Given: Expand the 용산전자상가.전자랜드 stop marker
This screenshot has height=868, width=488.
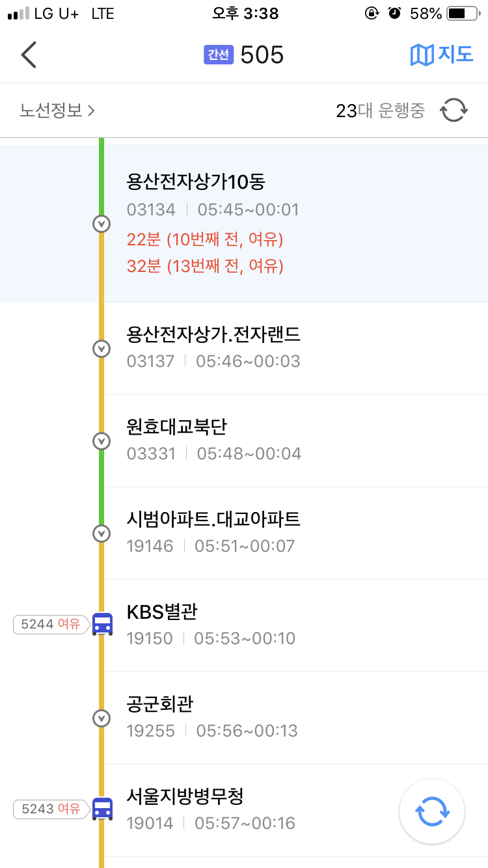Looking at the screenshot, I should [102, 348].
